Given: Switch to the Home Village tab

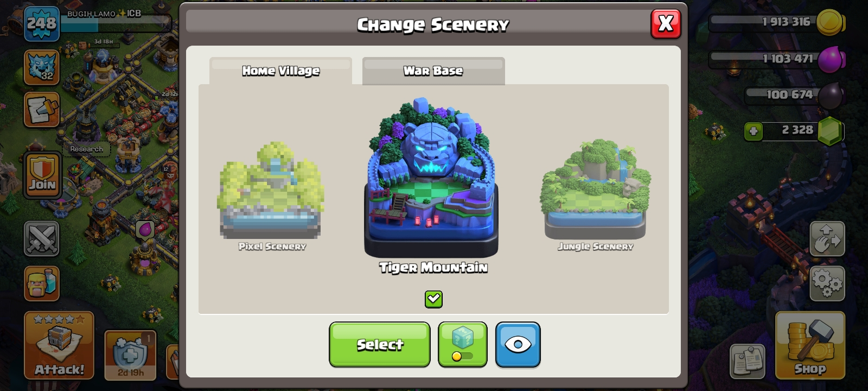Looking at the screenshot, I should (x=280, y=71).
